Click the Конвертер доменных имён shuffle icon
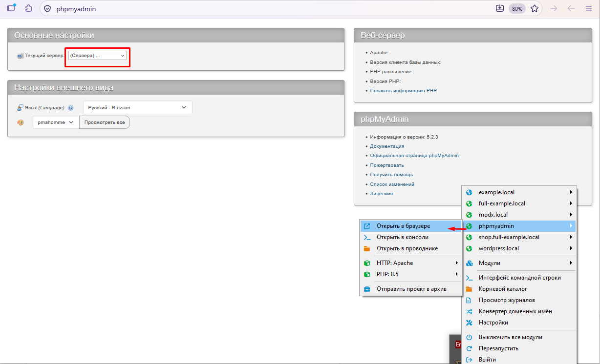The image size is (600, 364). click(470, 311)
